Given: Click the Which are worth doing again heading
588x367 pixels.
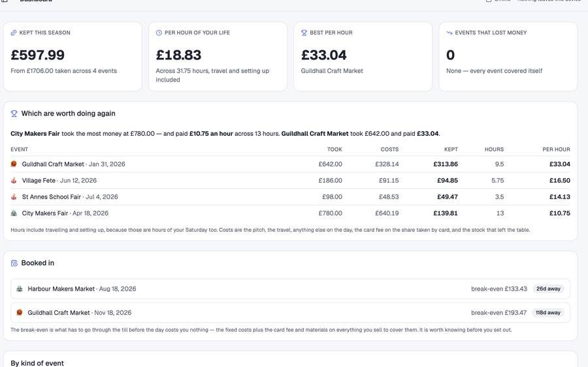Looking at the screenshot, I should pyautogui.click(x=68, y=114).
